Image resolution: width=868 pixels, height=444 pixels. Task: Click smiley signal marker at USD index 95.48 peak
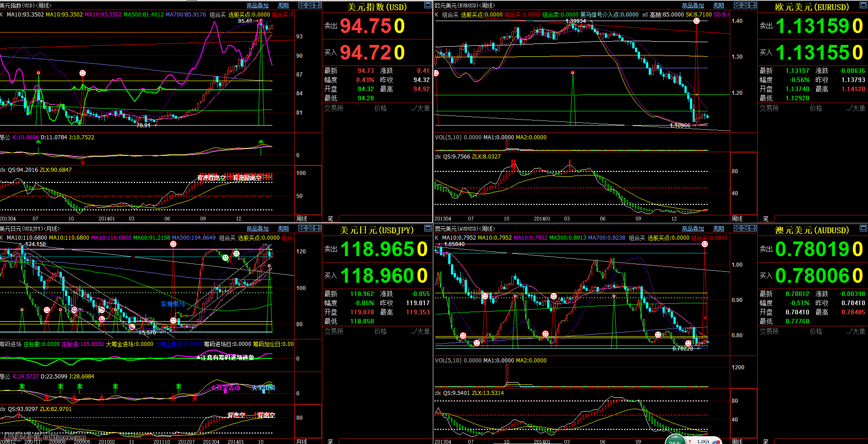261,21
